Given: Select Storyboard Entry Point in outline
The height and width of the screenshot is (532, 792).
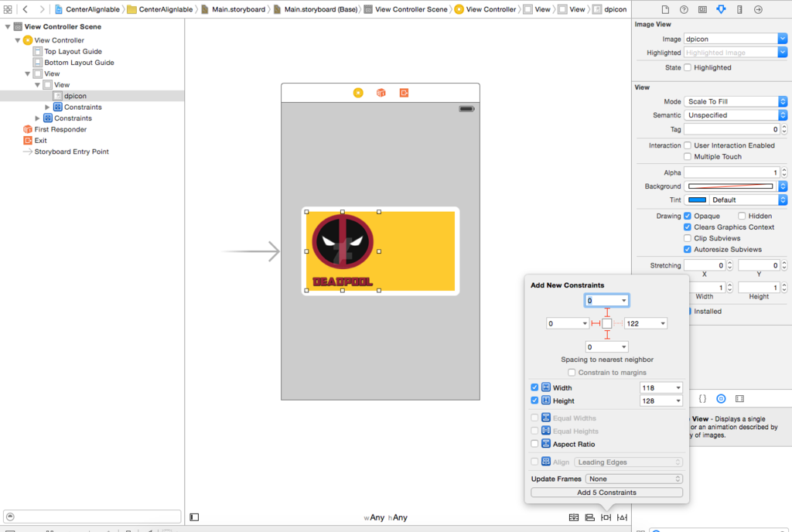Looking at the screenshot, I should [71, 152].
